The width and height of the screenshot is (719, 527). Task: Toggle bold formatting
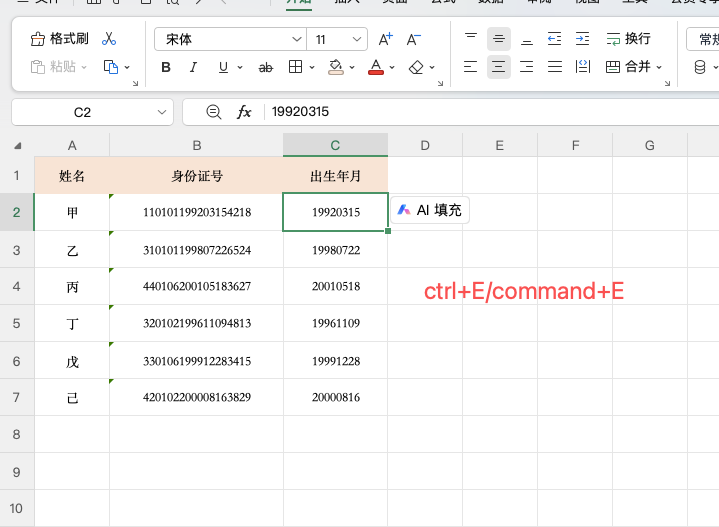pos(166,67)
